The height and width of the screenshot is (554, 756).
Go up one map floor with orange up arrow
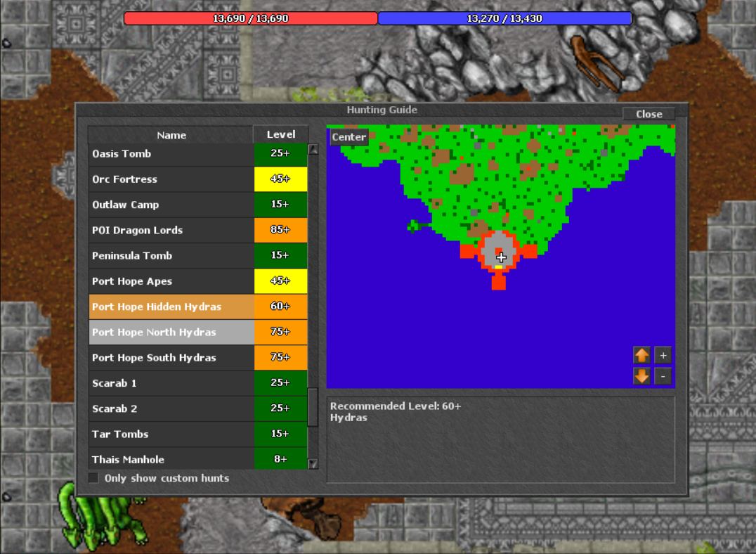coord(641,355)
